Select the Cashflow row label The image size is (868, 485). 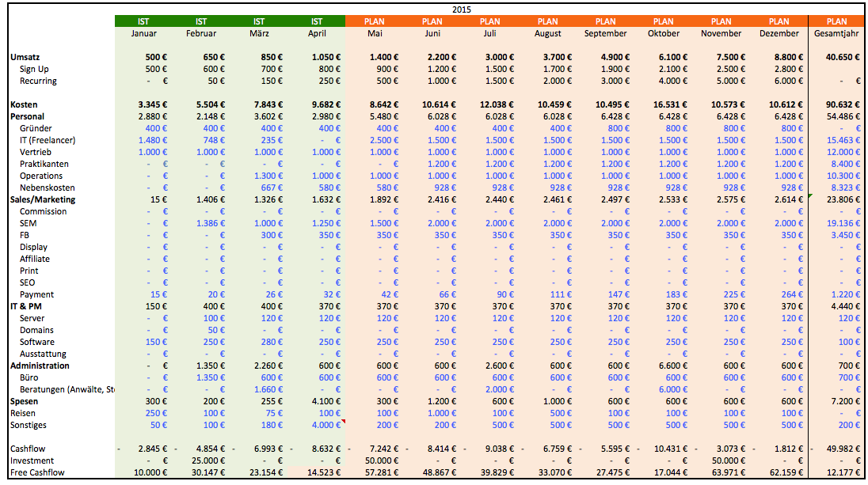pyautogui.click(x=28, y=449)
